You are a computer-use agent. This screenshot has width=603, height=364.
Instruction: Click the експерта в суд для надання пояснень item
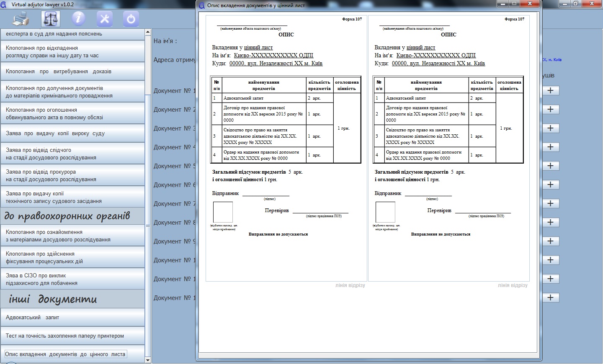[x=72, y=34]
